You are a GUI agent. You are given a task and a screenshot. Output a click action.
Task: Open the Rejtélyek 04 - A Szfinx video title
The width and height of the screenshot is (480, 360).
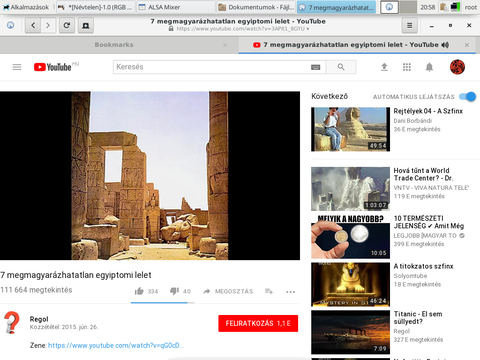428,111
